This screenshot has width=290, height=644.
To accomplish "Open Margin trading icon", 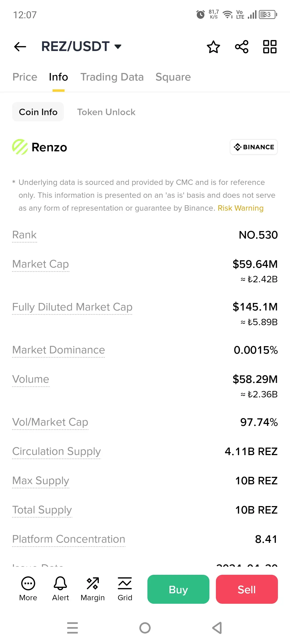I will pyautogui.click(x=93, y=589).
